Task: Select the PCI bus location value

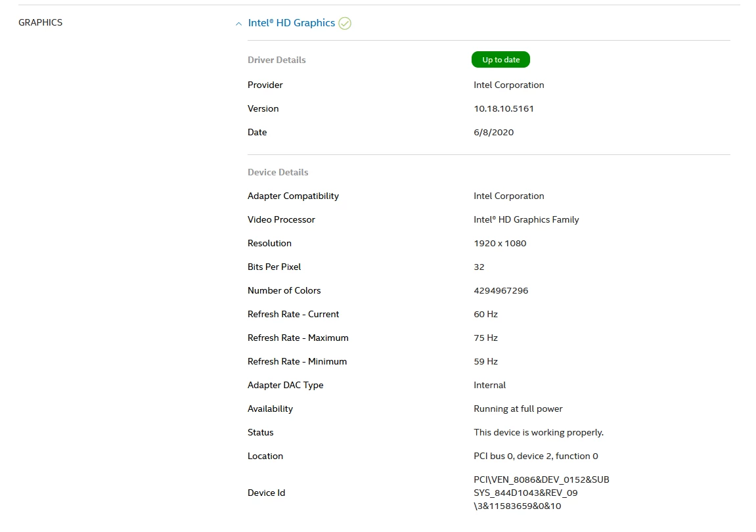Action: [x=536, y=456]
